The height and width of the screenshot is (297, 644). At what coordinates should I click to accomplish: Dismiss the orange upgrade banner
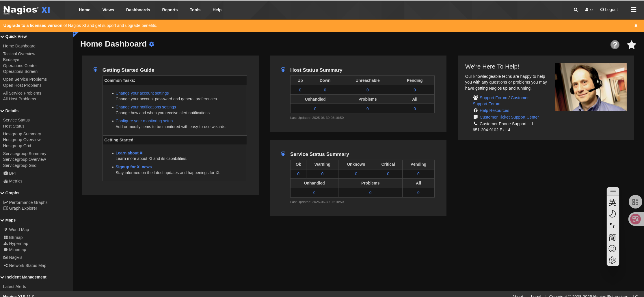coord(636,25)
